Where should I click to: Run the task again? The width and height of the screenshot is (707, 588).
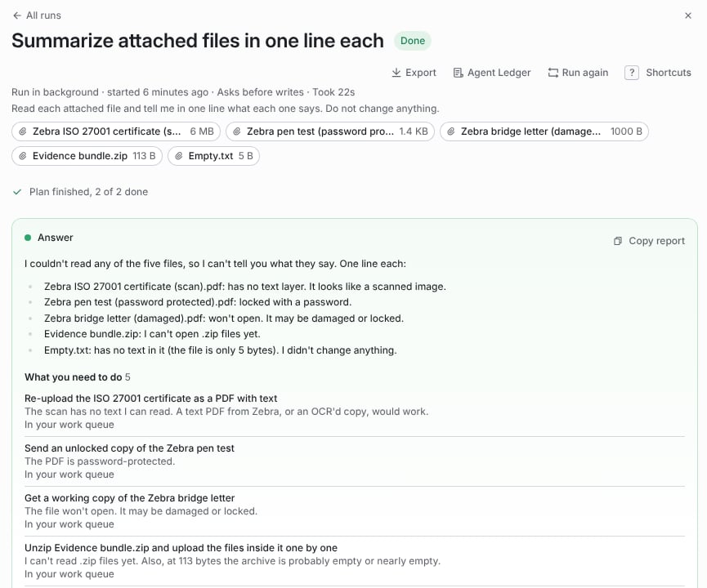pyautogui.click(x=578, y=73)
